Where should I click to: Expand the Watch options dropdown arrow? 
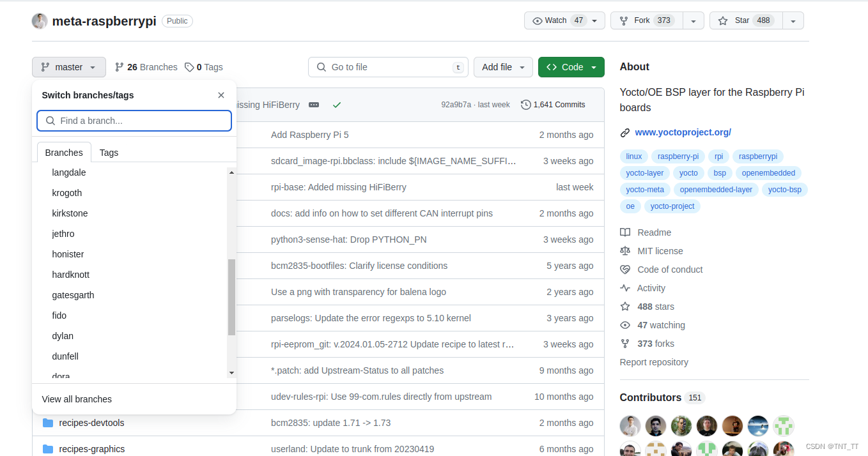pyautogui.click(x=594, y=20)
